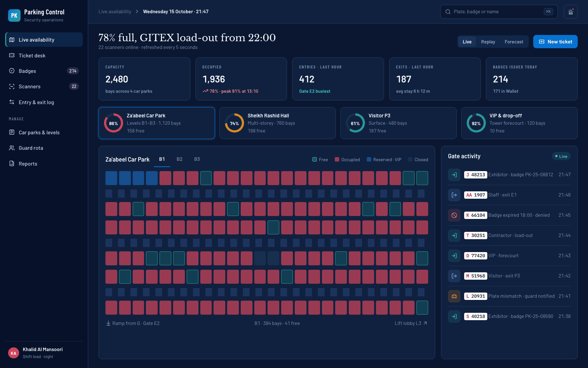The width and height of the screenshot is (588, 368).
Task: Click the Gate E2 busiest text
Action: pyautogui.click(x=315, y=91)
